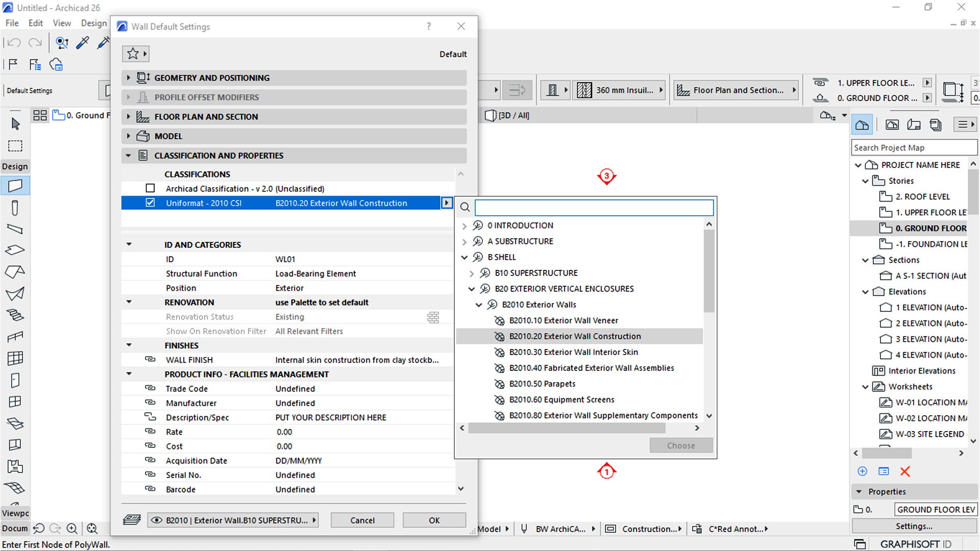Select B2010.50 Parapets classification
Image resolution: width=980 pixels, height=551 pixels.
tap(542, 384)
